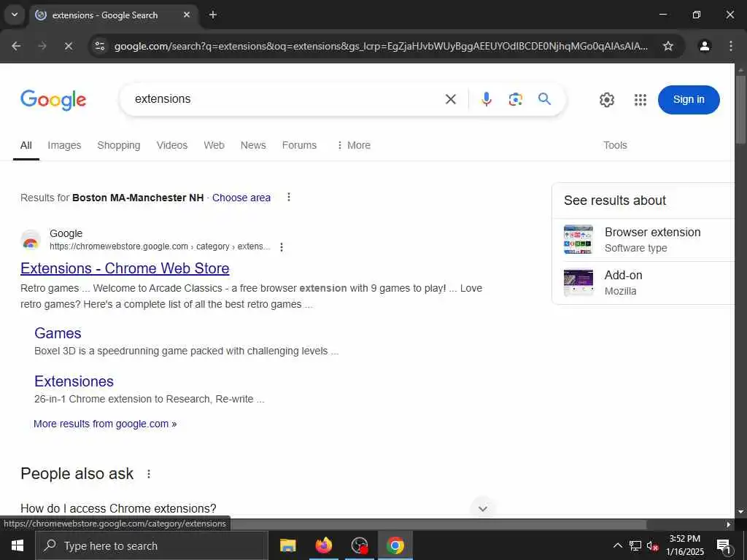Screen dimensions: 747x560
Task: Switch to the Shopping tab
Action: tap(119, 145)
